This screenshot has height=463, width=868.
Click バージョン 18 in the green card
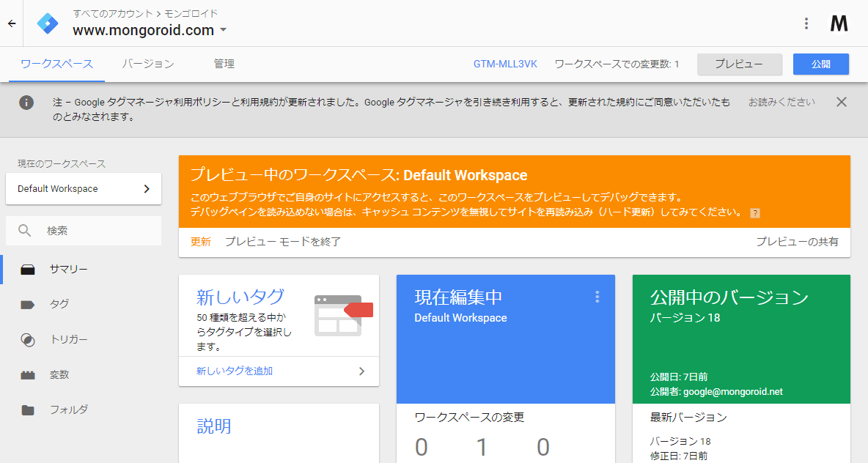(685, 317)
